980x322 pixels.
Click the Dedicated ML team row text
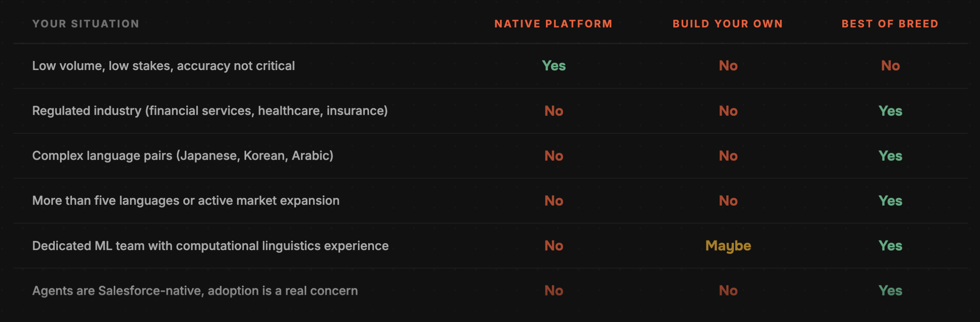coord(210,246)
